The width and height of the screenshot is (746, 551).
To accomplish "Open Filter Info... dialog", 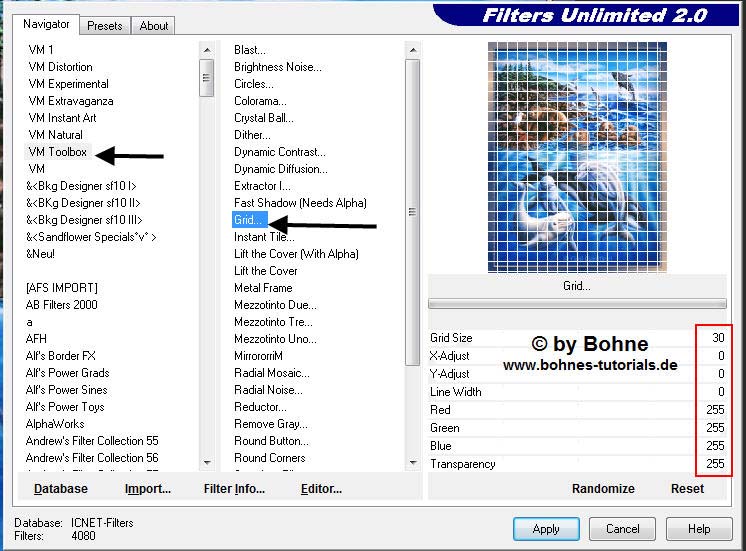I will [234, 489].
